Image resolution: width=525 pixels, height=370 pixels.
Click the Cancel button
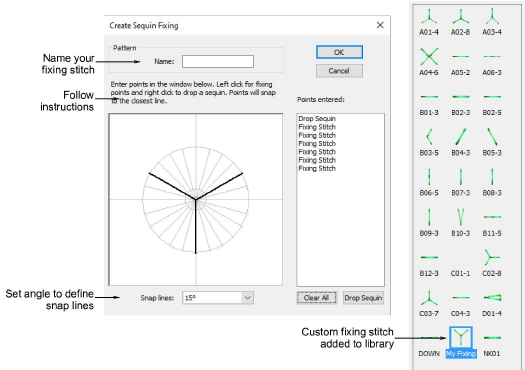(339, 71)
